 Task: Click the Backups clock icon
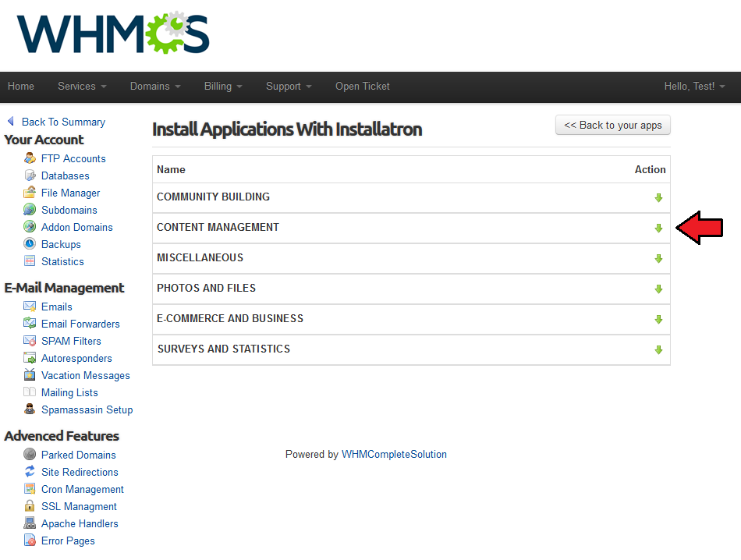[x=30, y=244]
